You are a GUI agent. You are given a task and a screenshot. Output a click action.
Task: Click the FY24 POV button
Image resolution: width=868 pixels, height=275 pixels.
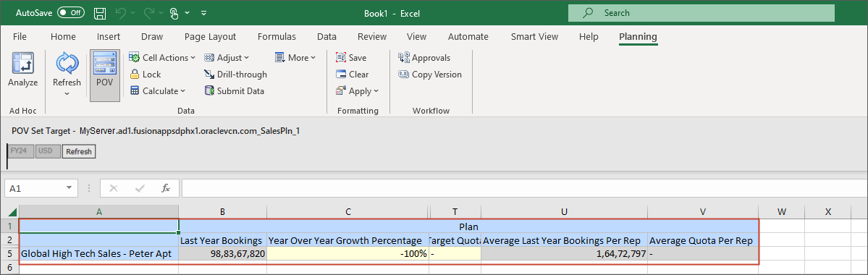click(x=21, y=151)
